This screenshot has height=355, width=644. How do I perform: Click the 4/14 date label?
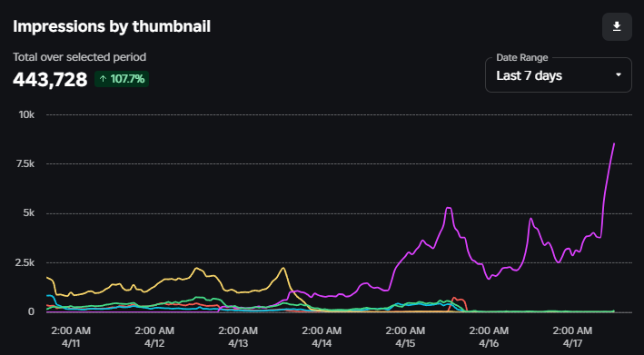coord(322,342)
